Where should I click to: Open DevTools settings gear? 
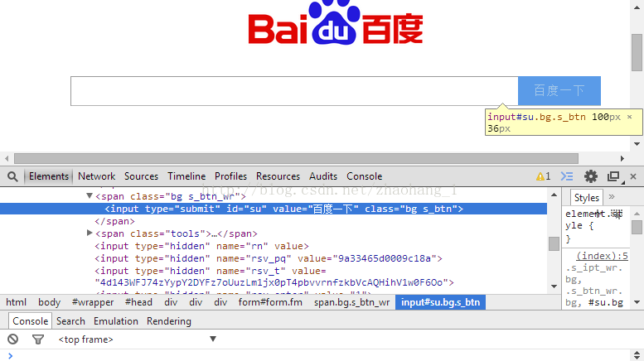coord(591,176)
